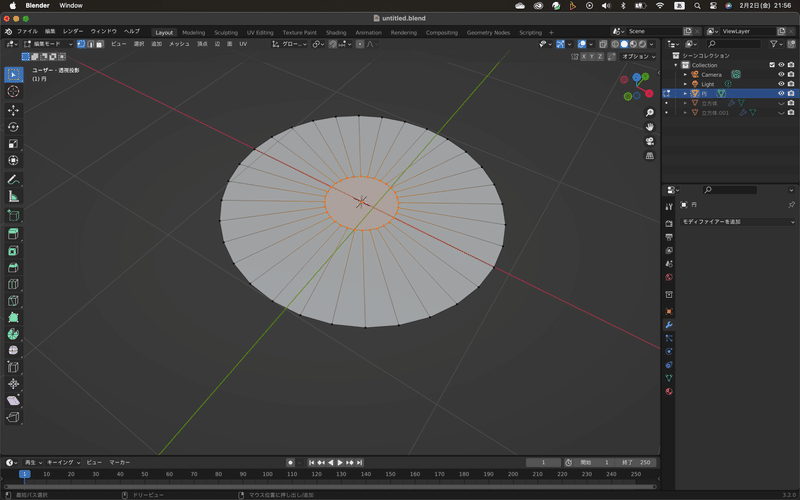Click the outliner search field
This screenshot has height=500, width=800.
pyautogui.click(x=734, y=44)
